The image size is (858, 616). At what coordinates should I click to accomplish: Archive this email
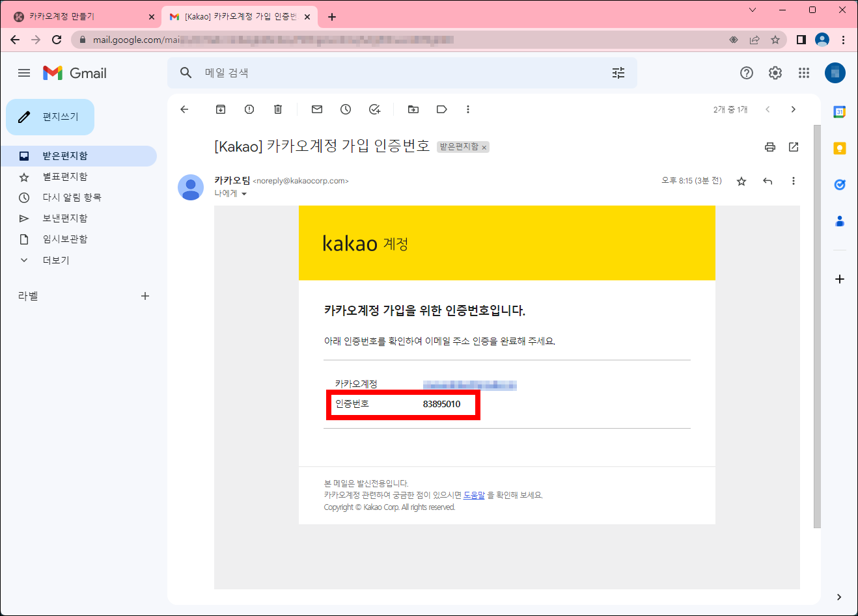(221, 109)
